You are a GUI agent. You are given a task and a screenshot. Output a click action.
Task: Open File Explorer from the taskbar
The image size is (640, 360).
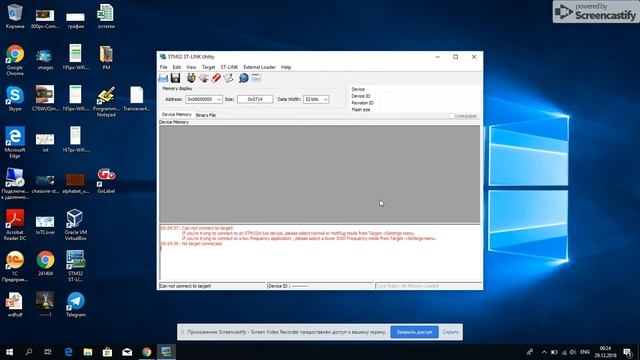(88, 352)
